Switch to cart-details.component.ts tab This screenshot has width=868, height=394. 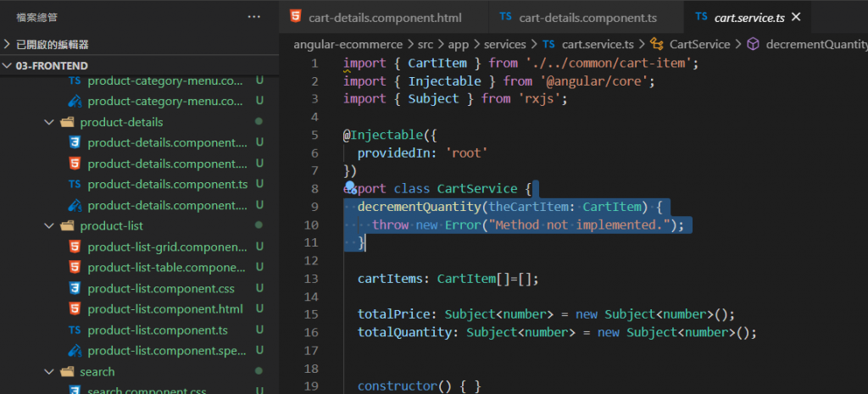point(587,17)
